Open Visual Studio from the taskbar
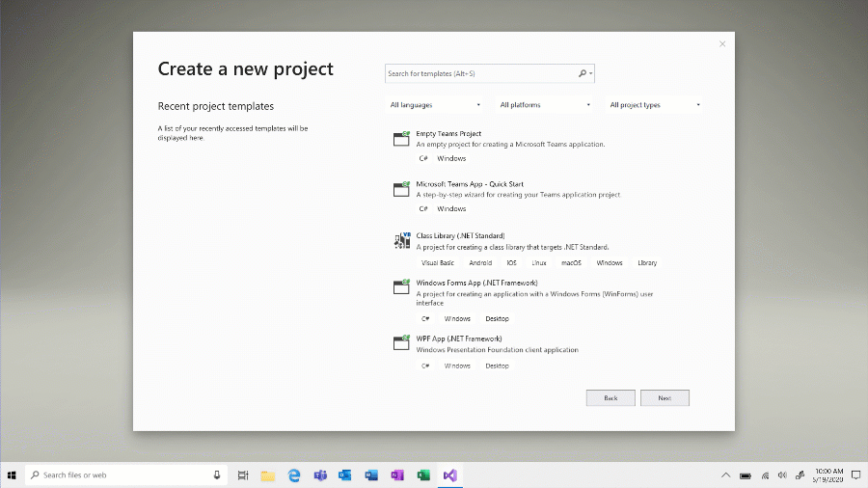The height and width of the screenshot is (488, 868). click(449, 475)
